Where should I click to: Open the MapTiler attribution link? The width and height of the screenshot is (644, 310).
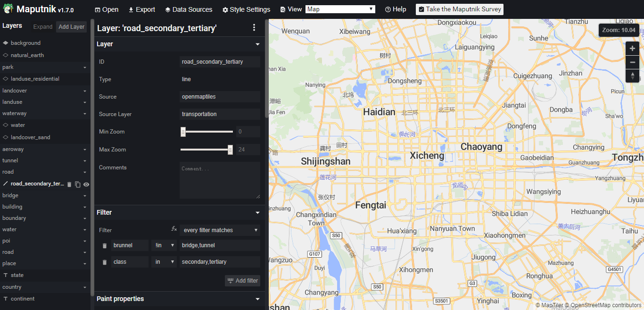(x=549, y=305)
